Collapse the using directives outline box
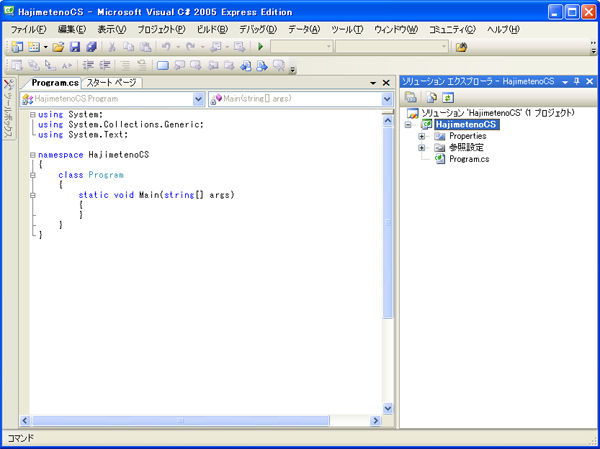This screenshot has width=600, height=449. 33,114
